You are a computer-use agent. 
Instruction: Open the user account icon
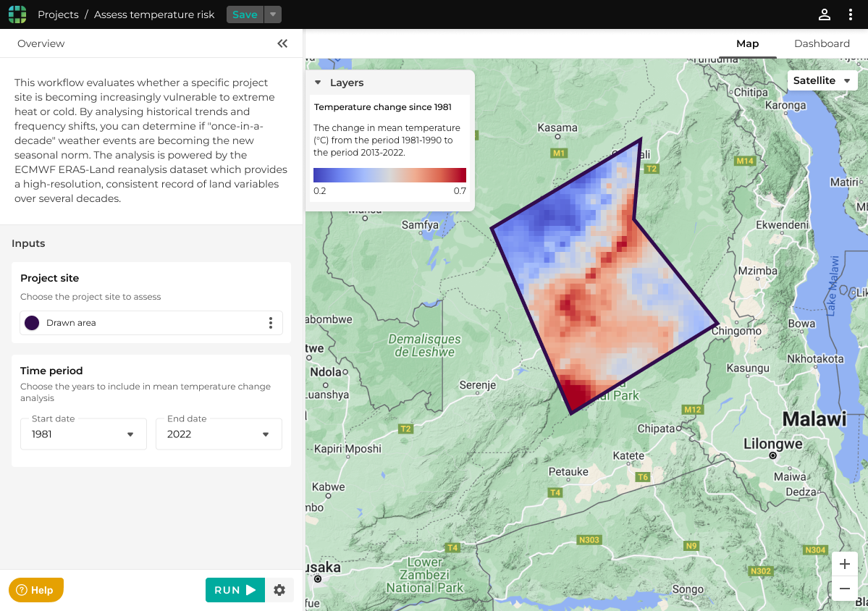coord(825,14)
